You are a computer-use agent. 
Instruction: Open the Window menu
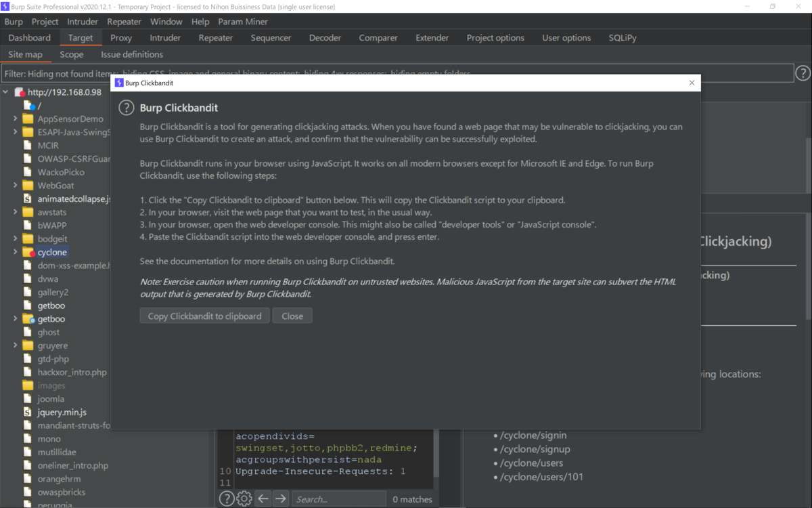pos(166,22)
